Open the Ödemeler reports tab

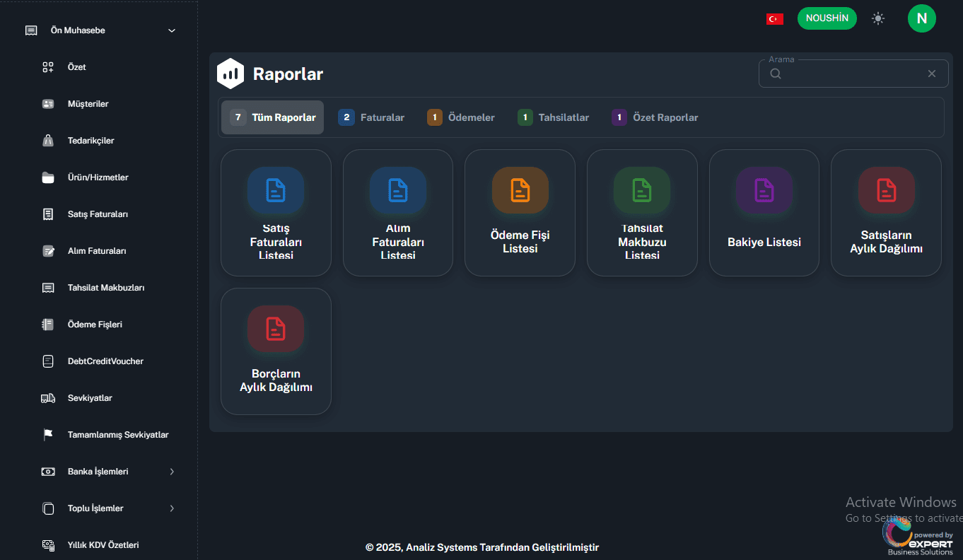[461, 117]
